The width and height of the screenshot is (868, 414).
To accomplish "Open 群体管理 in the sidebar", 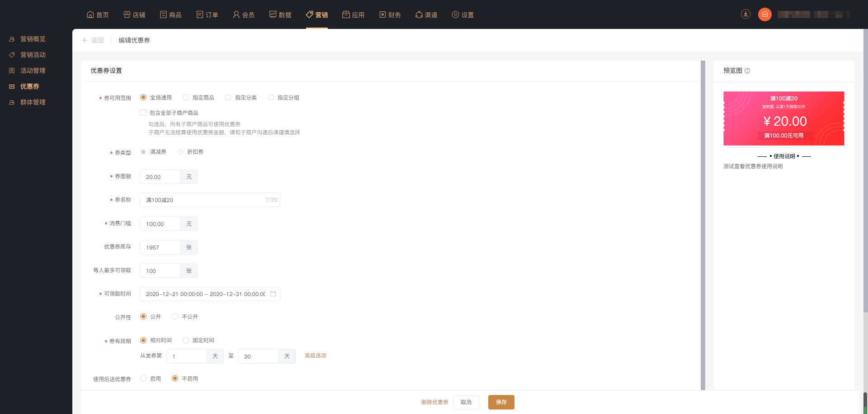I will click(33, 102).
